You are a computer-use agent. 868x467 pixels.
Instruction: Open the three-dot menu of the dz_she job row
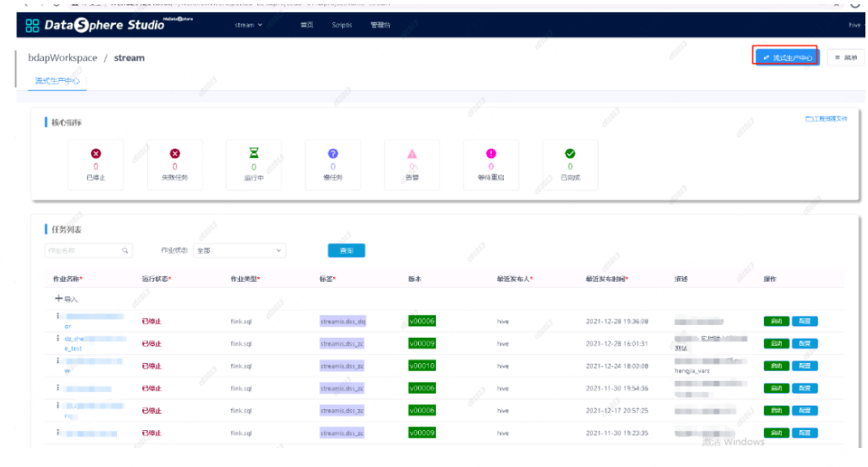(x=58, y=338)
